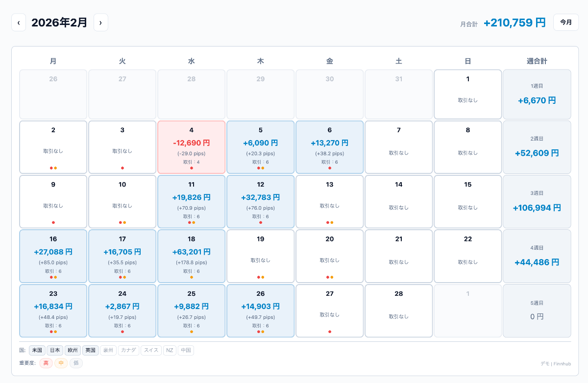Viewport: 588px width, 383px height.
Task: Toggle the 欧州 country filter
Action: 73,350
